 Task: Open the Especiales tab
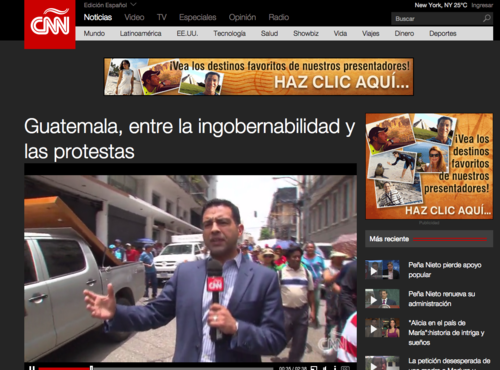pyautogui.click(x=197, y=17)
